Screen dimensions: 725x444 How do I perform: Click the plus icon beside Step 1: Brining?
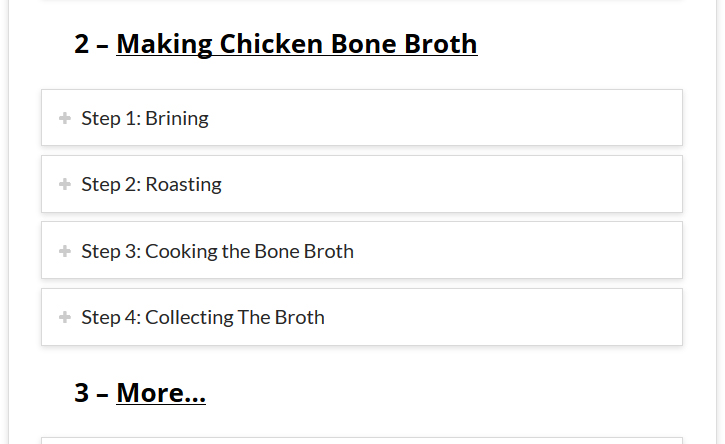[x=65, y=118]
